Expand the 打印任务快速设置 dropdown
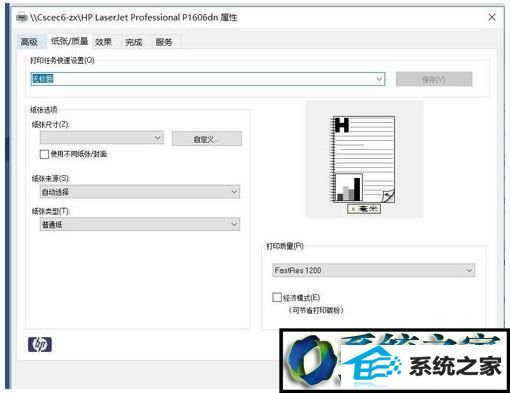This screenshot has width=510, height=393. point(379,79)
